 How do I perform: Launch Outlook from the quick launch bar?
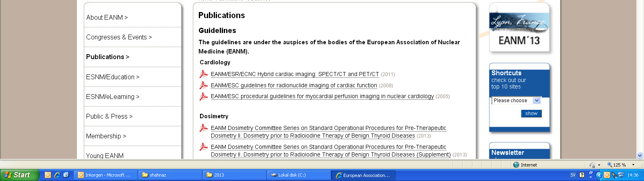[48, 175]
